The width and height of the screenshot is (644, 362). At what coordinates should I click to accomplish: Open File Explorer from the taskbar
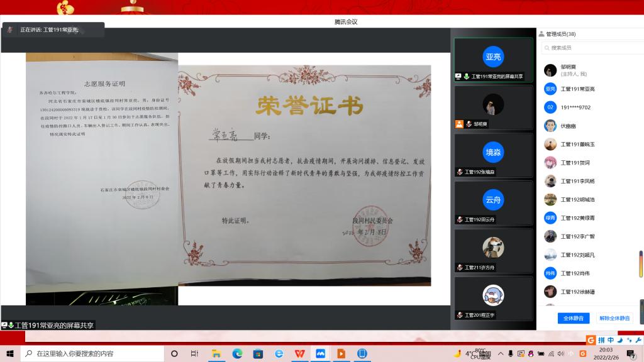tap(216, 354)
